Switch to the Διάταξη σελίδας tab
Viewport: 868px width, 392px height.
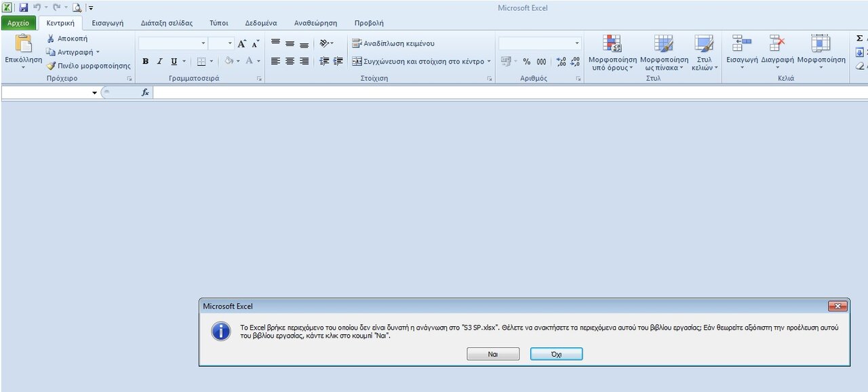coord(167,23)
